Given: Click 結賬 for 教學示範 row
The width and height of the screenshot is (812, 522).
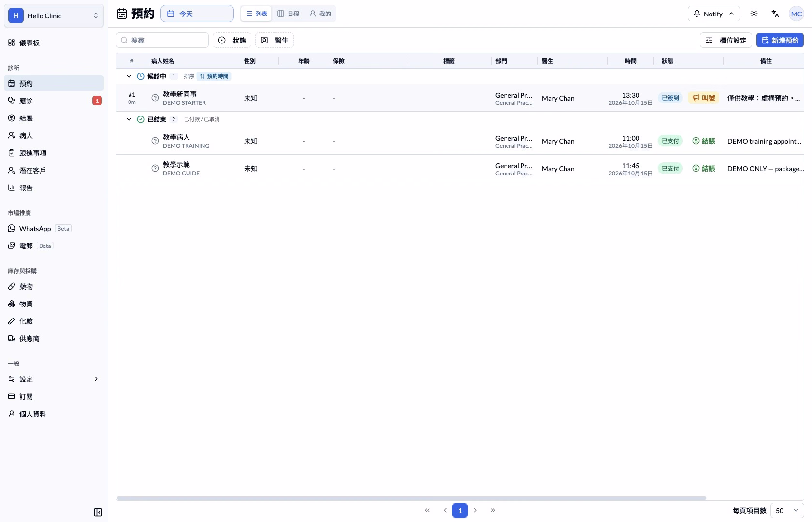Looking at the screenshot, I should tap(704, 169).
